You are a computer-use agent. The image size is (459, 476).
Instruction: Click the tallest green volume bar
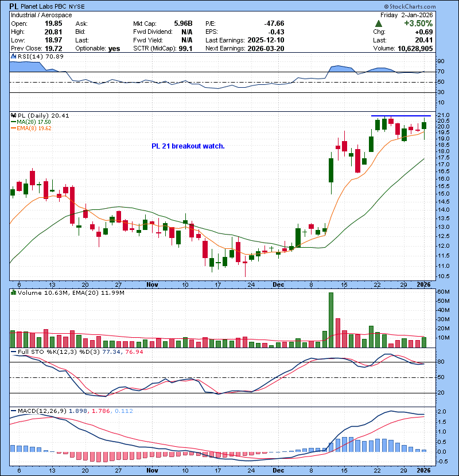click(331, 320)
